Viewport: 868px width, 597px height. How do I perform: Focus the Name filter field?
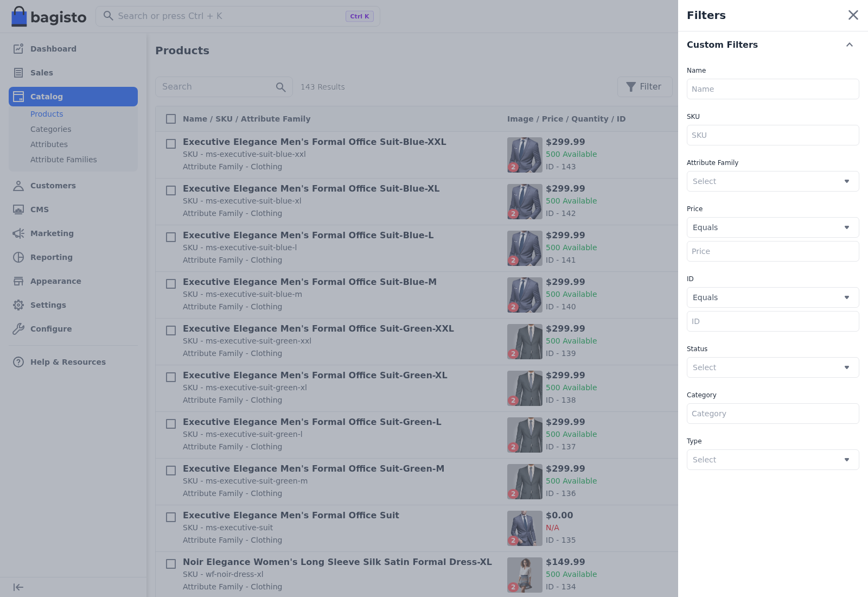[x=773, y=89]
